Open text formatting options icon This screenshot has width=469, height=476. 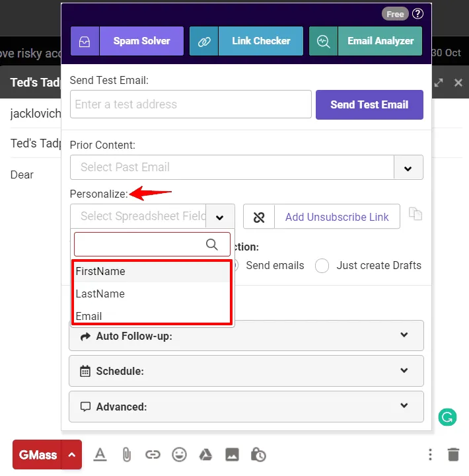coord(100,455)
